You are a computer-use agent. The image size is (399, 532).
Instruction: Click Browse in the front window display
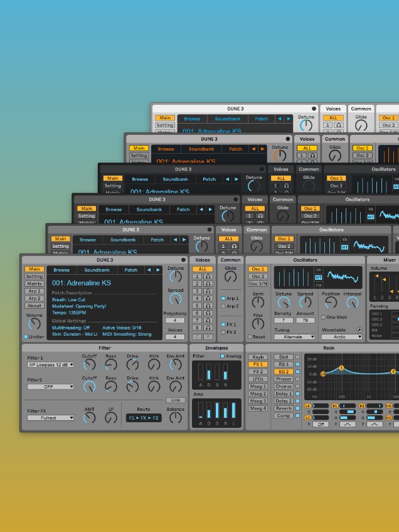[x=61, y=270]
